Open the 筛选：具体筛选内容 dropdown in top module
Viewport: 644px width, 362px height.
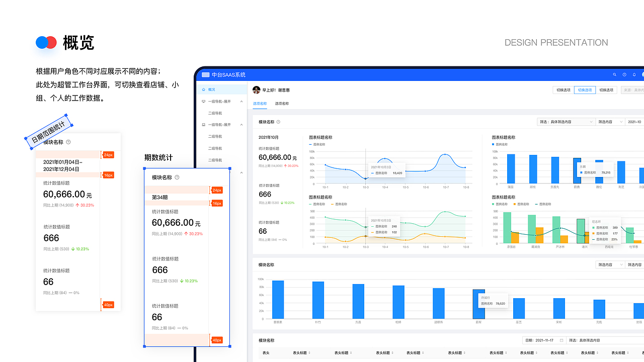click(x=566, y=122)
